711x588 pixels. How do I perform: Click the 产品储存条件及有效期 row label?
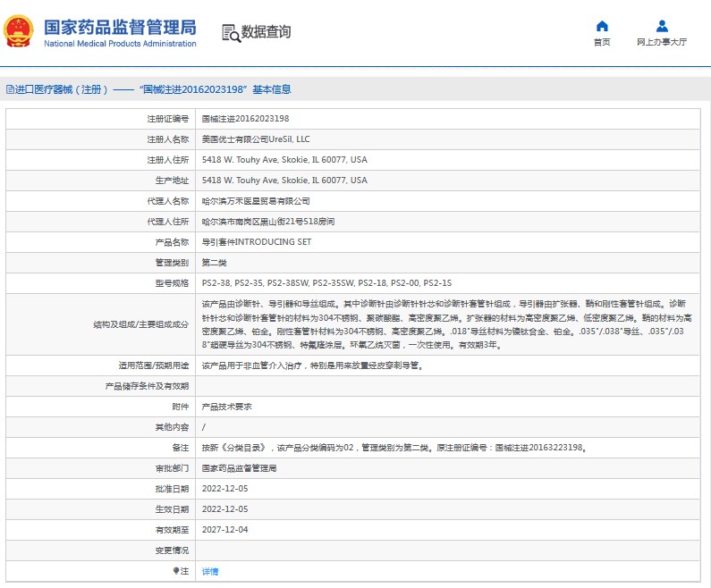147,386
